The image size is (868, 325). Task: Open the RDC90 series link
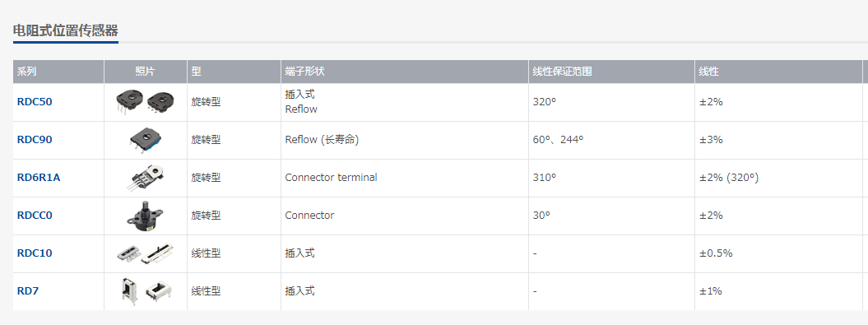tap(35, 140)
